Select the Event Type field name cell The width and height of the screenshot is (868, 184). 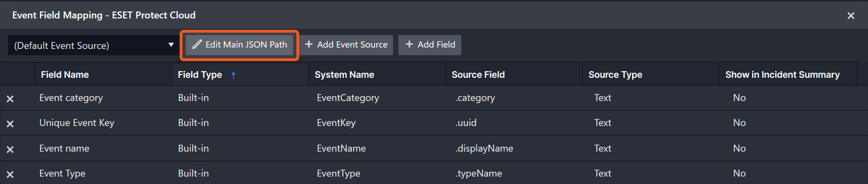[x=63, y=174]
